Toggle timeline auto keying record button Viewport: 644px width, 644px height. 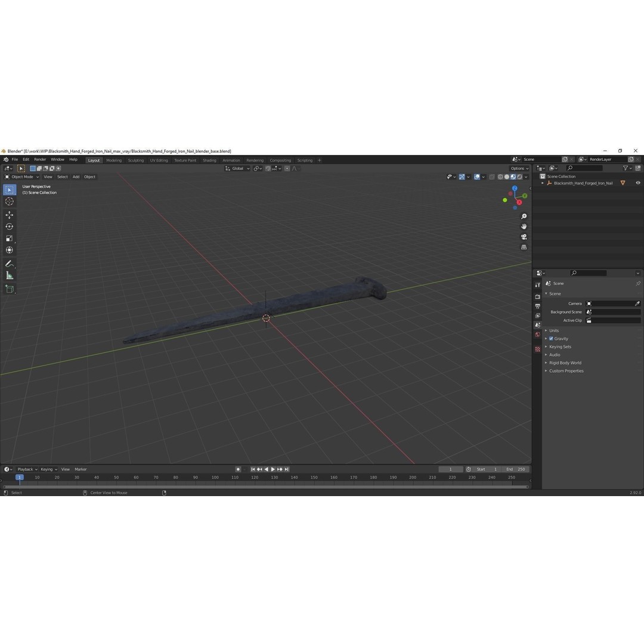[x=238, y=469]
